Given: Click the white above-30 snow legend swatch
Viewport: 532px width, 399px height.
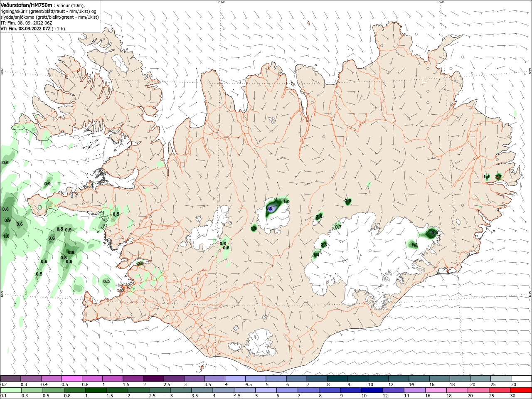Looking at the screenshot, I should coord(521,379).
